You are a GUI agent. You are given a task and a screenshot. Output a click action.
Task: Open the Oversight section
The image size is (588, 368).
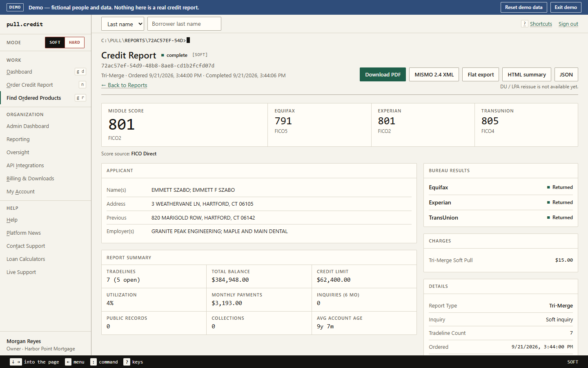tap(18, 152)
